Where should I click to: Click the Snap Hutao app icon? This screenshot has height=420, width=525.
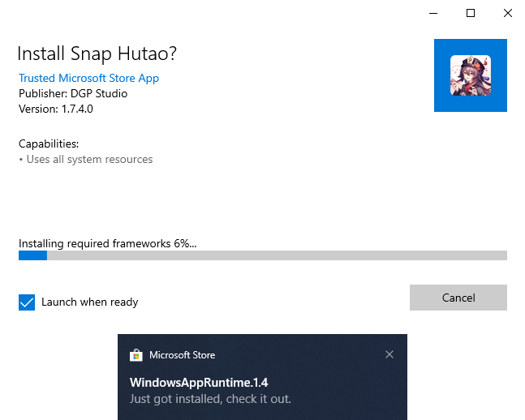471,75
